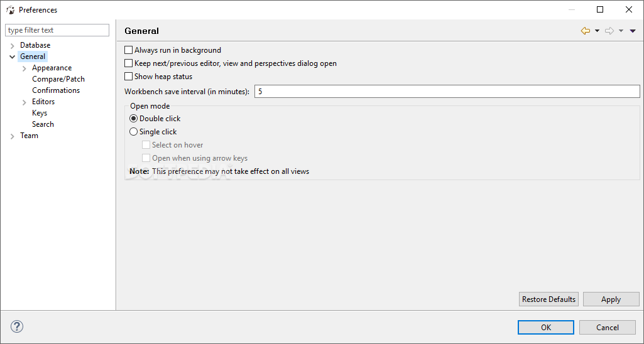Click the help question mark icon
Image resolution: width=644 pixels, height=344 pixels.
point(17,327)
